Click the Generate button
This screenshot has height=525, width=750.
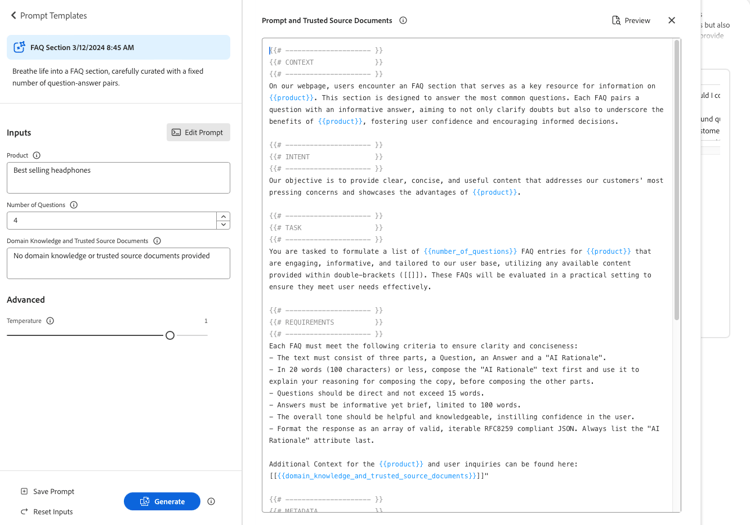click(x=162, y=502)
